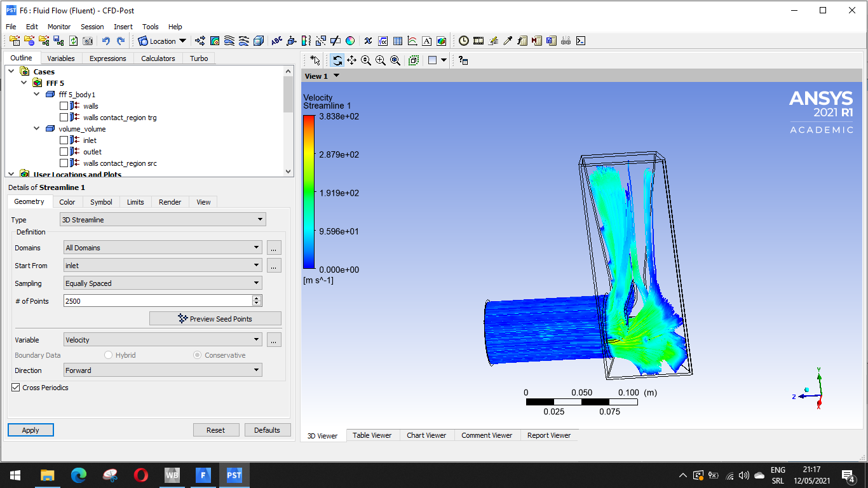The width and height of the screenshot is (868, 488).
Task: Open the Color tab of Streamline details
Action: coord(67,202)
